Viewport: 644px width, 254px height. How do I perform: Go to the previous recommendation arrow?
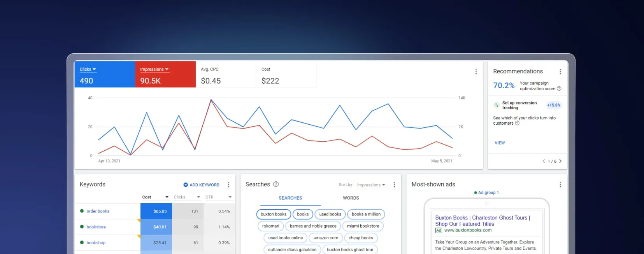(544, 161)
